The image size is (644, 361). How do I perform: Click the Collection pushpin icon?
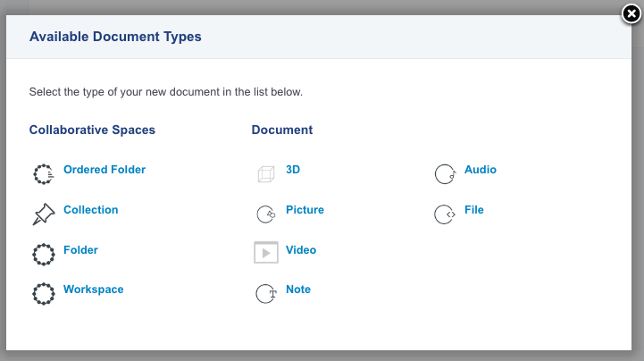click(44, 214)
